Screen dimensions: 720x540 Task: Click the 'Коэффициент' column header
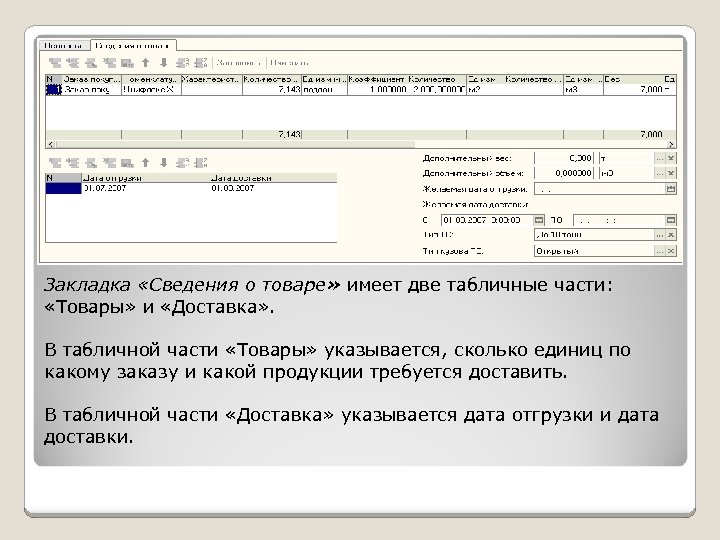click(x=377, y=79)
